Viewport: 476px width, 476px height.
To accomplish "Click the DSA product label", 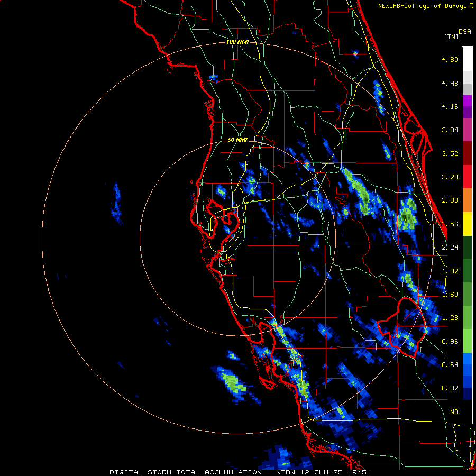I will 465,32.
